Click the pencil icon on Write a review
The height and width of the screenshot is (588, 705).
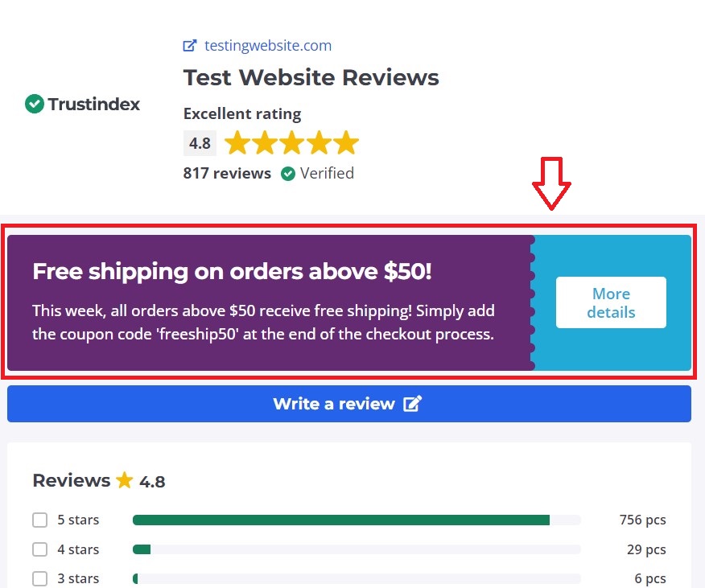pos(412,404)
